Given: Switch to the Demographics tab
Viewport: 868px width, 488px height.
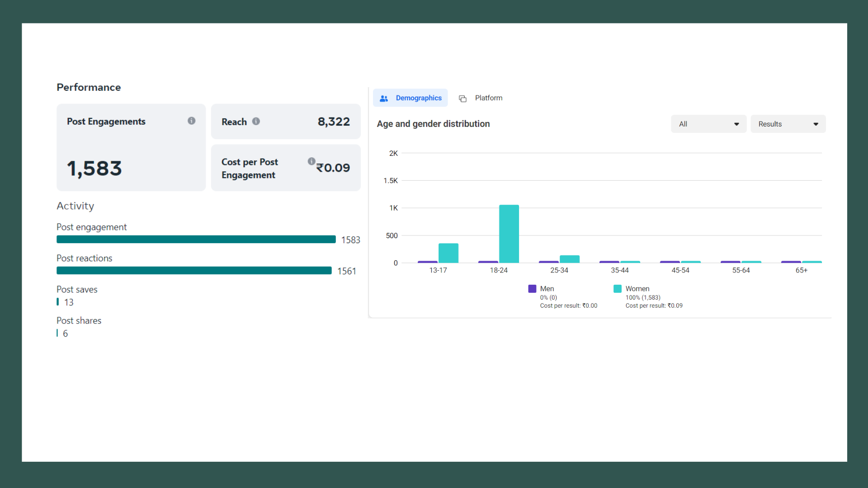Looking at the screenshot, I should click(410, 98).
